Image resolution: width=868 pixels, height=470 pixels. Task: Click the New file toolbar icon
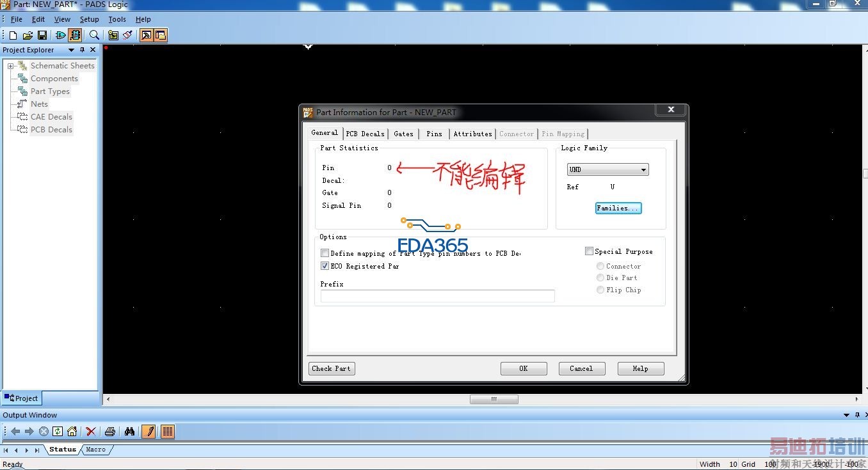(x=13, y=35)
